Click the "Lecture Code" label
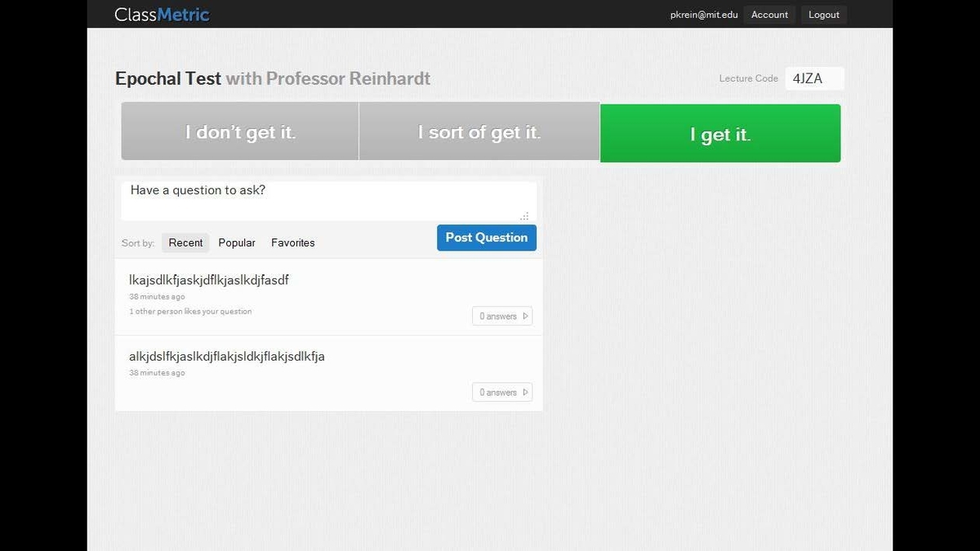 (748, 78)
